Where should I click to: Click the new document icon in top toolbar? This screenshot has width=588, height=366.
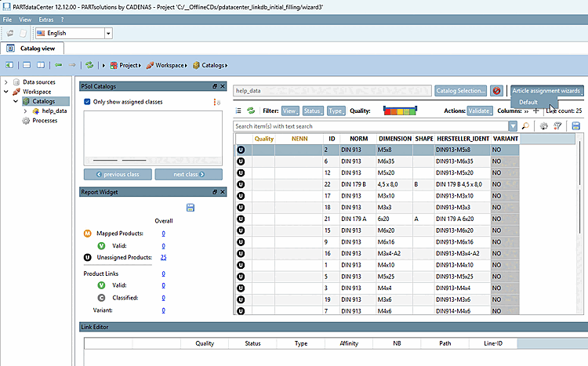(24, 34)
